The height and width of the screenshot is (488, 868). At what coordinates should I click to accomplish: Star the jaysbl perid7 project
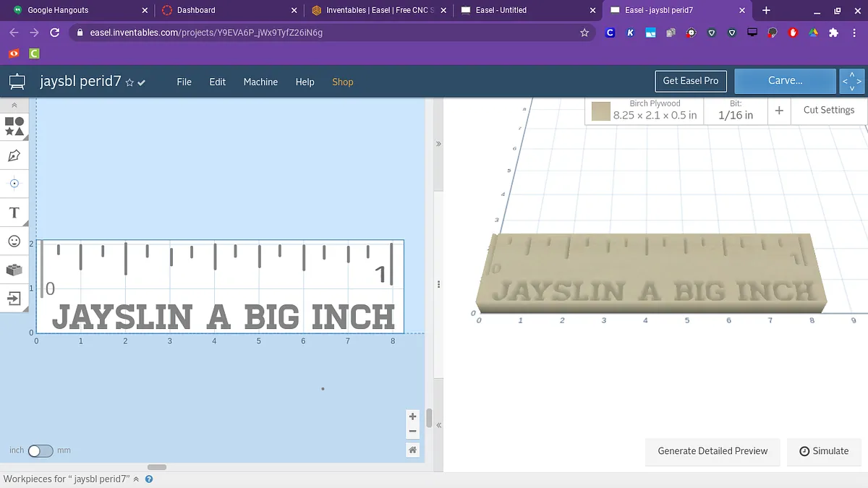129,82
